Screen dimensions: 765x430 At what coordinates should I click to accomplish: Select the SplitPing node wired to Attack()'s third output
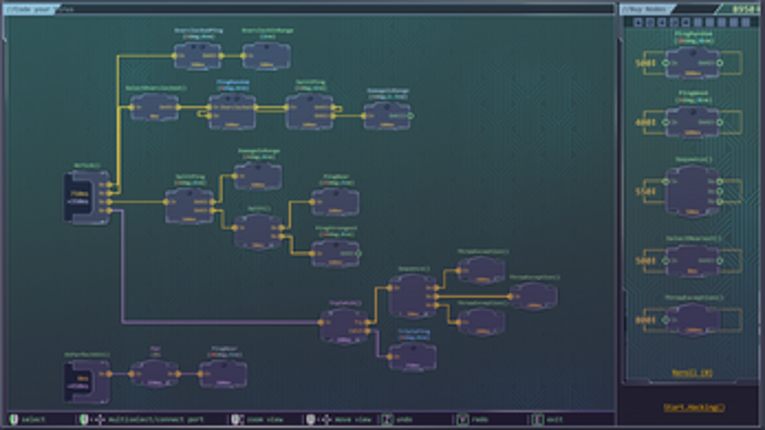point(189,206)
